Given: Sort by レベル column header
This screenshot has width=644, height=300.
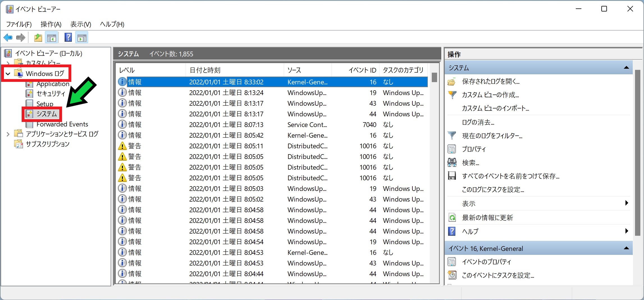Looking at the screenshot, I should pyautogui.click(x=150, y=70).
